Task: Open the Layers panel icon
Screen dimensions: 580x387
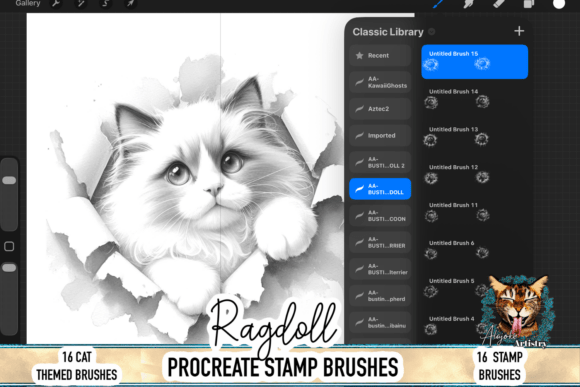Action: click(529, 4)
